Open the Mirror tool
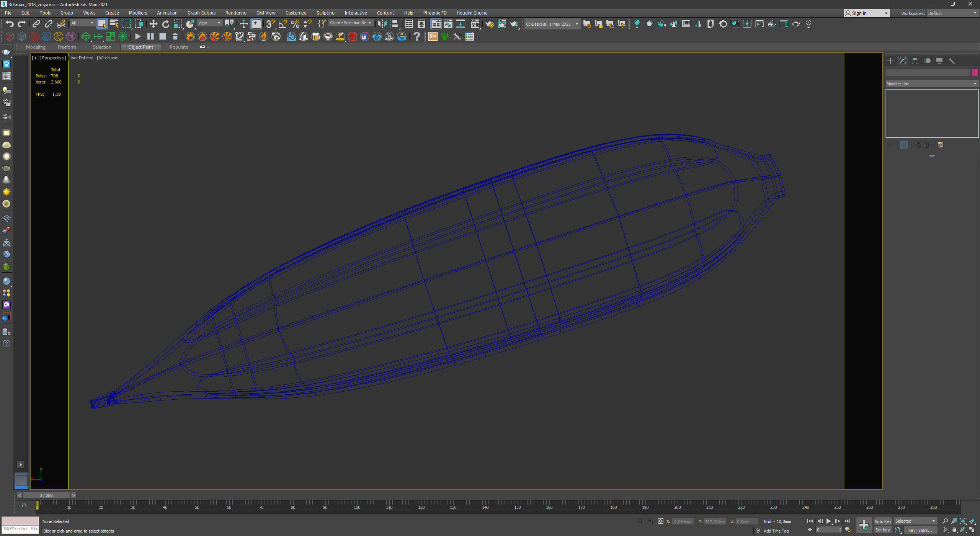Image resolution: width=980 pixels, height=536 pixels. tap(382, 24)
